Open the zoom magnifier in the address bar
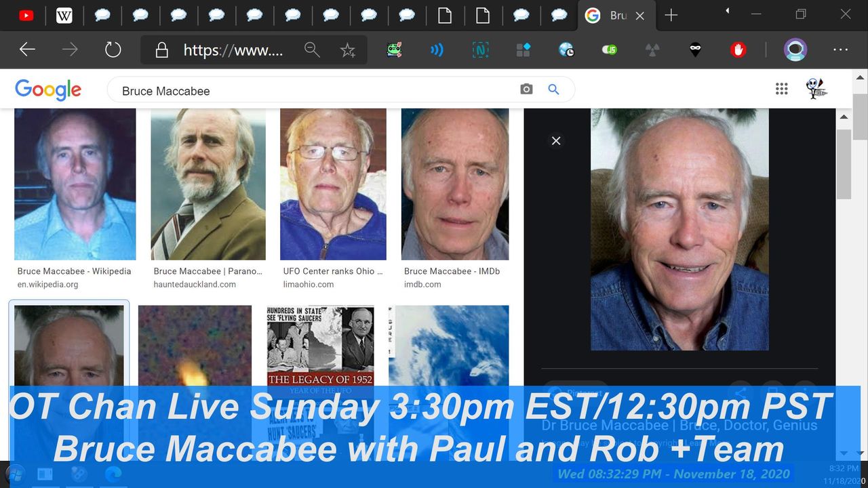 pyautogui.click(x=312, y=49)
